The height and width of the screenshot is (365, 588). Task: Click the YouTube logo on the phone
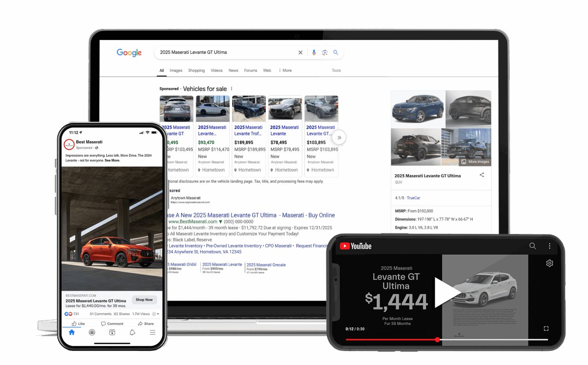pos(356,246)
